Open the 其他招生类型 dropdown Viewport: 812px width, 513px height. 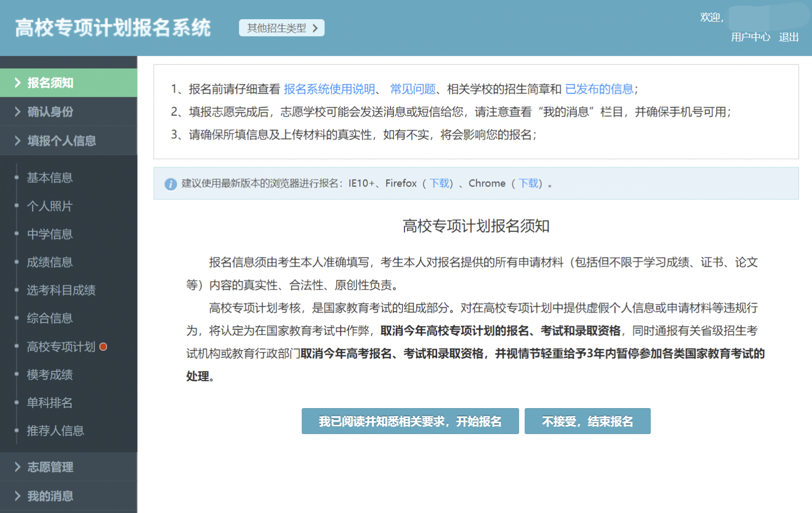[281, 28]
